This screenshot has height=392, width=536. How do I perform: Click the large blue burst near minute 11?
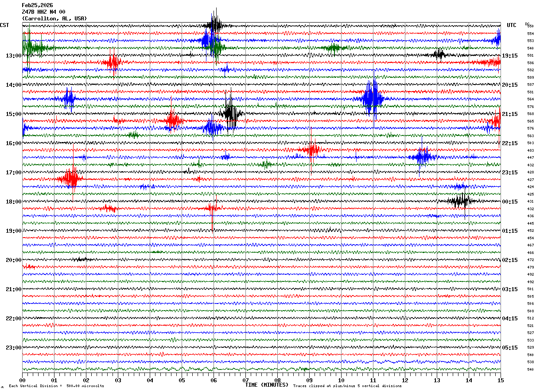pos(372,99)
